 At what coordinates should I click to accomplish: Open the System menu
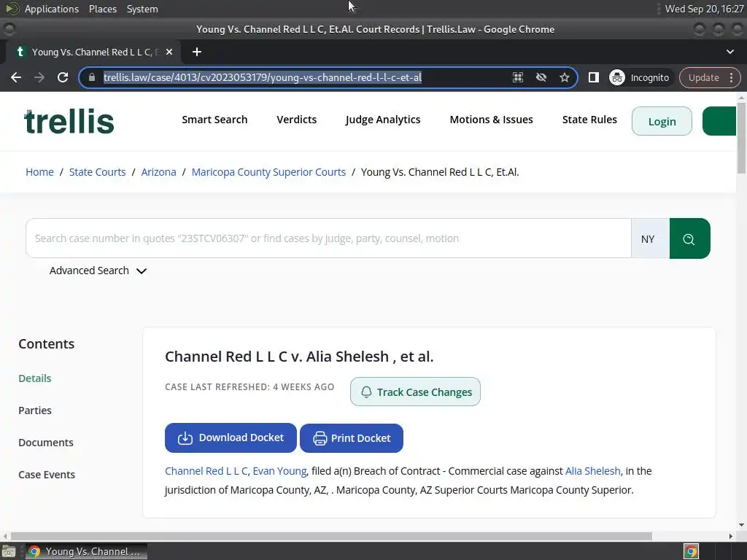[x=142, y=9]
